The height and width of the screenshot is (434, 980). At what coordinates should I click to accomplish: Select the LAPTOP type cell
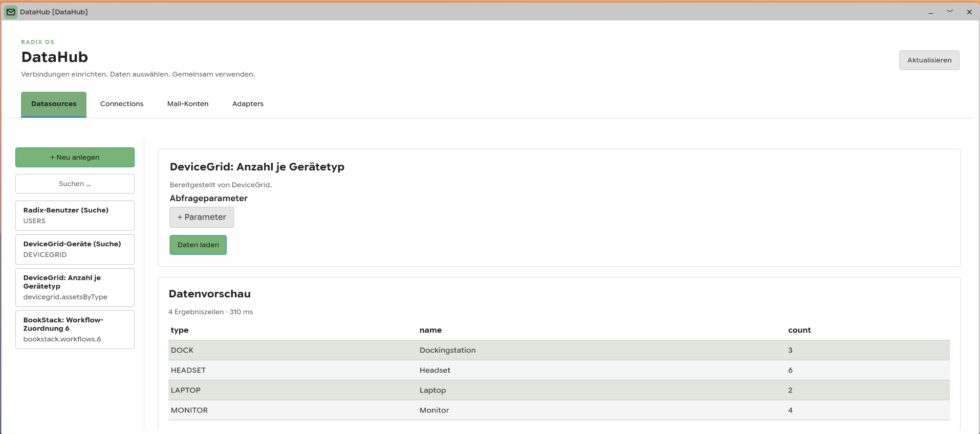pos(186,390)
